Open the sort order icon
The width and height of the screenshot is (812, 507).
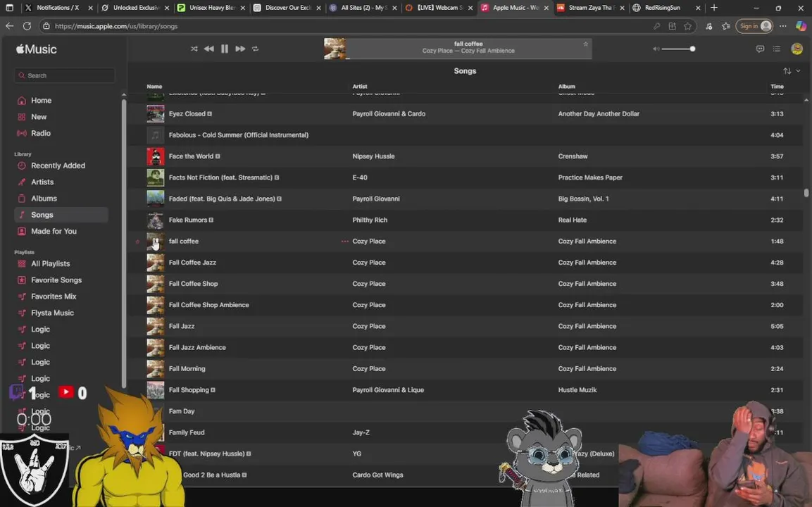click(x=787, y=71)
